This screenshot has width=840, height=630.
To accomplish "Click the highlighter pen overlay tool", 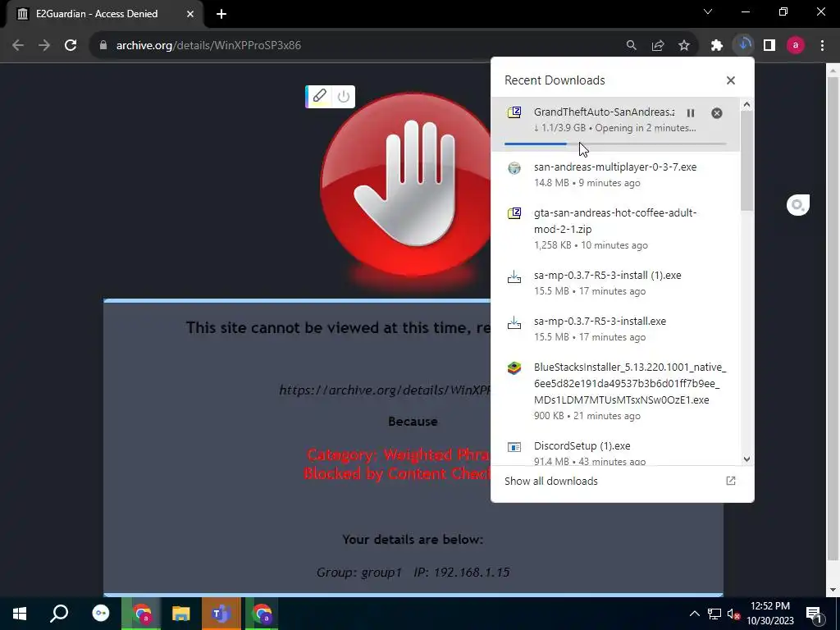I will pyautogui.click(x=319, y=97).
